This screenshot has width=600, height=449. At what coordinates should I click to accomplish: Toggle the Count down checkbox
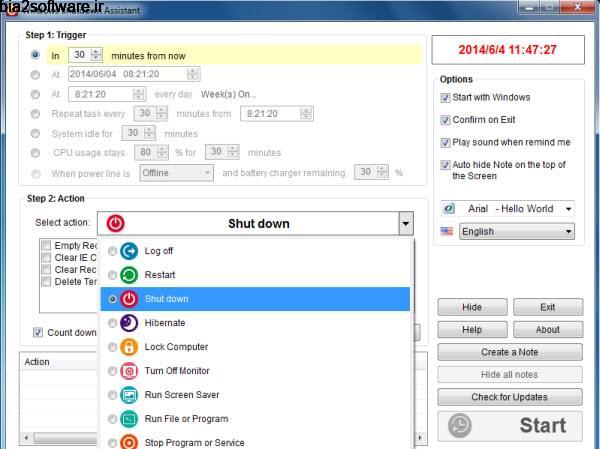(x=38, y=332)
